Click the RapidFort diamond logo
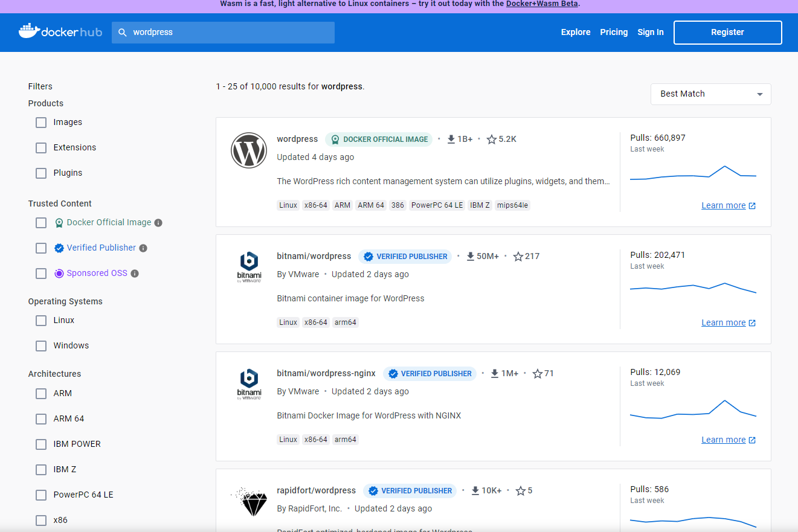The image size is (798, 532). tap(249, 502)
